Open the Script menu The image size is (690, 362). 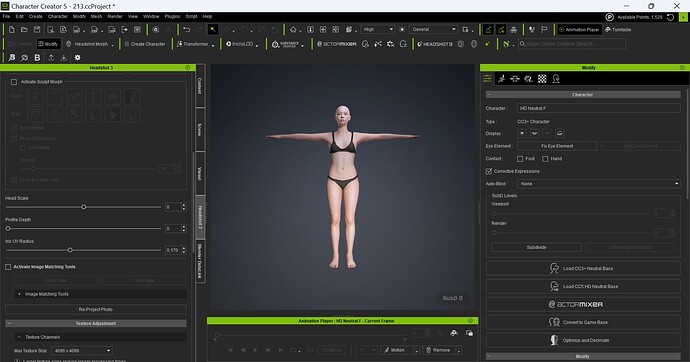[x=191, y=16]
